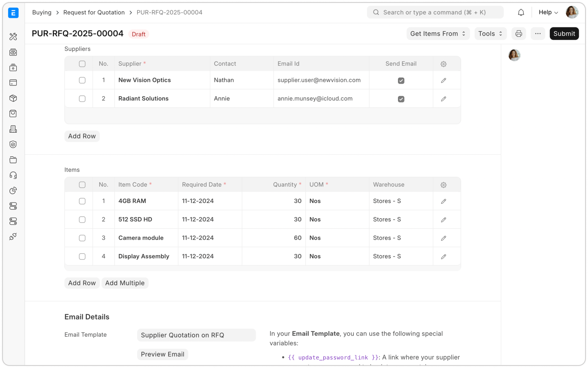
Task: Open the Suppliers table settings gear
Action: click(443, 64)
